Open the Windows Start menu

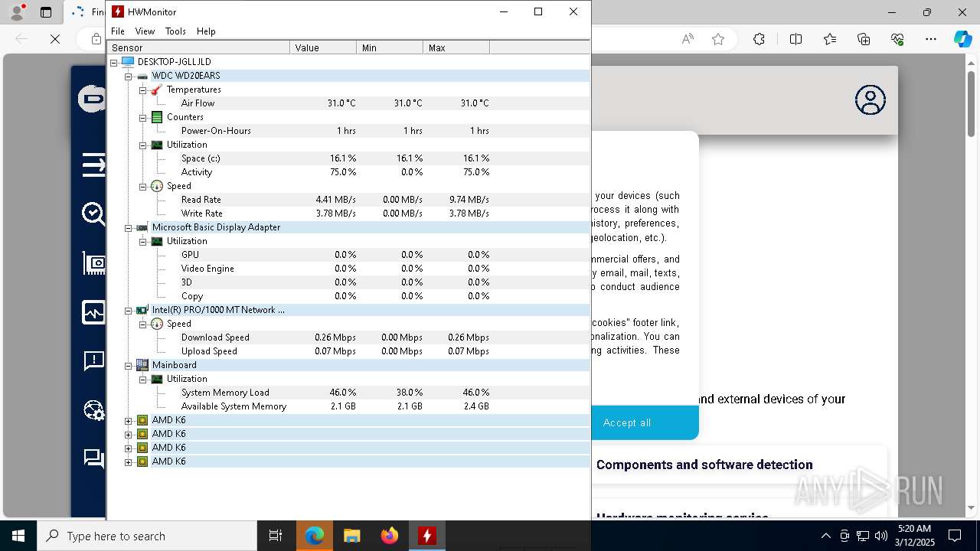coord(18,536)
